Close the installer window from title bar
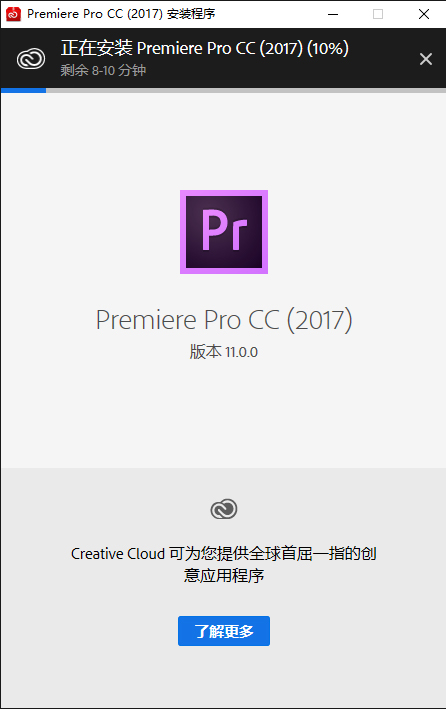 point(424,14)
